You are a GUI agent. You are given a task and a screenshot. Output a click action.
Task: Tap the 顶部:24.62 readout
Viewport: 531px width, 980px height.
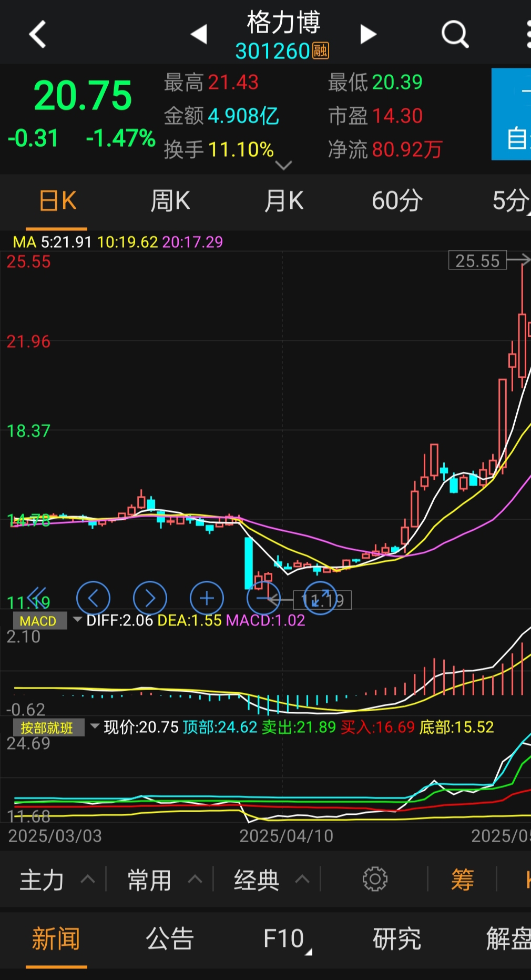point(220,727)
